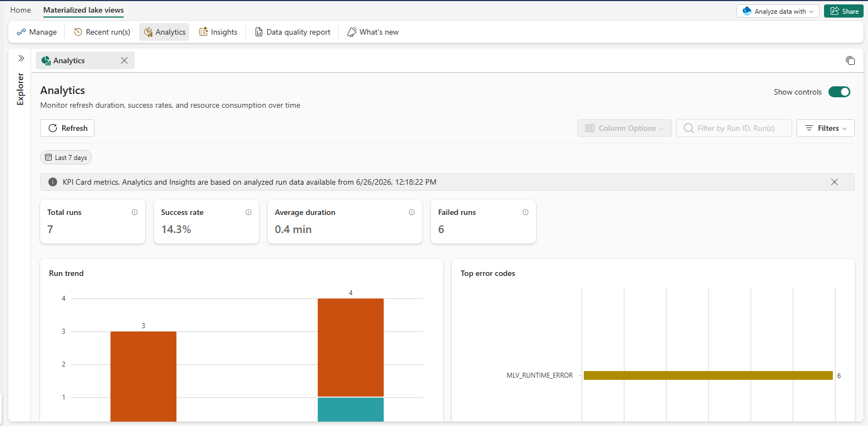Click the Total runs value 7
This screenshot has height=426, width=868.
50,229
